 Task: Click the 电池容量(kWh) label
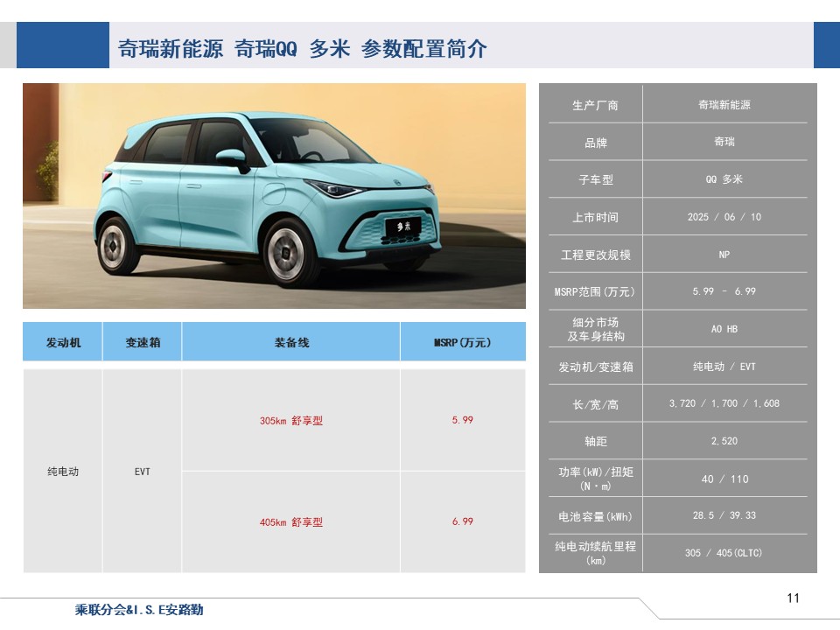tap(595, 516)
